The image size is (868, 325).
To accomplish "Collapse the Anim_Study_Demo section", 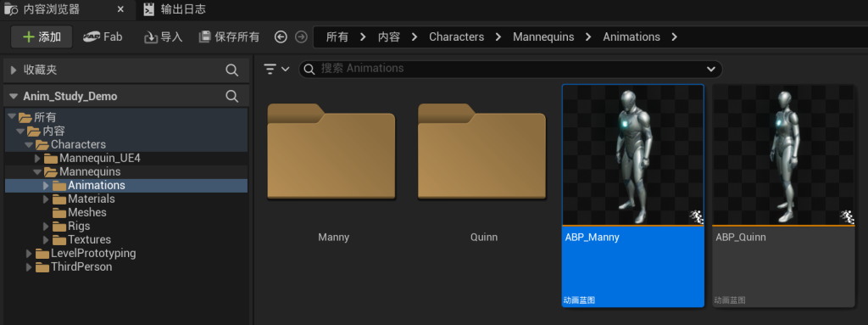I will tap(14, 96).
